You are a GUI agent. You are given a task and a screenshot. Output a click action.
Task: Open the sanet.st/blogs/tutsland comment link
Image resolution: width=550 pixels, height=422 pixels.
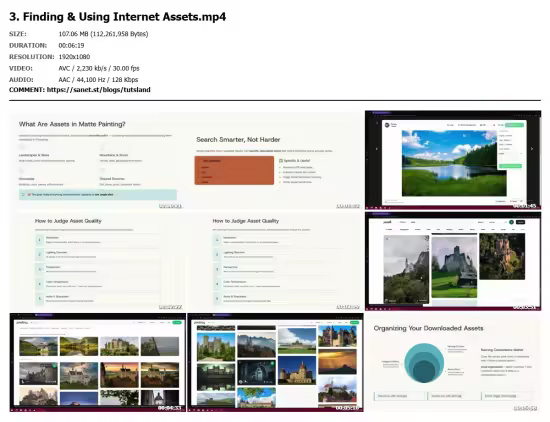pyautogui.click(x=99, y=90)
